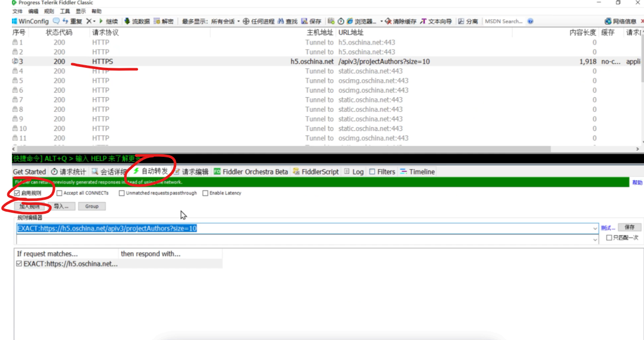Switch to the 会话详细 (Inspectors) tab

(109, 172)
